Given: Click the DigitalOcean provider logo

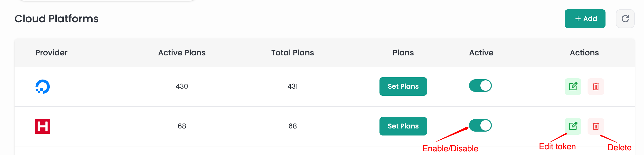Looking at the screenshot, I should [x=43, y=87].
